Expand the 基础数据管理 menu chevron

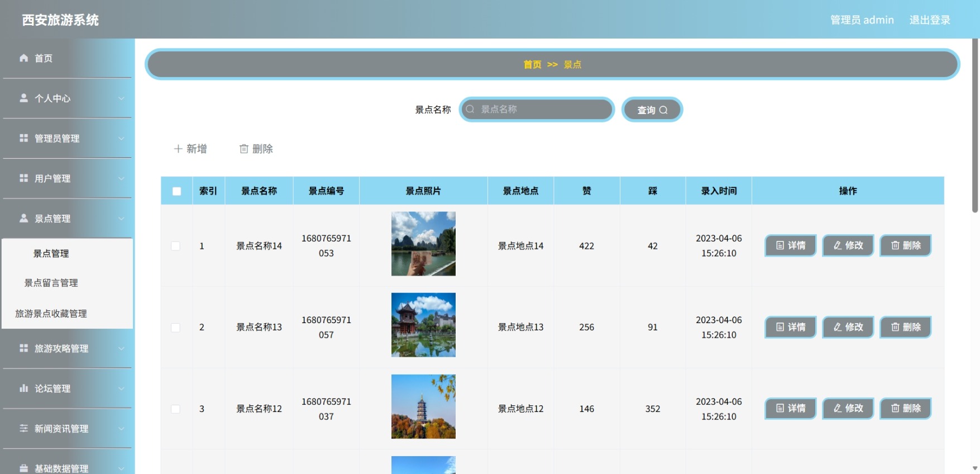[121, 468]
